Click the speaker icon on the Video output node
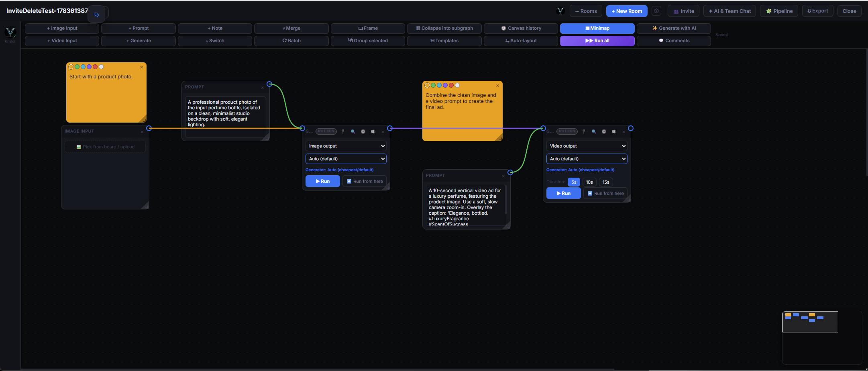The width and height of the screenshot is (868, 371). click(614, 131)
